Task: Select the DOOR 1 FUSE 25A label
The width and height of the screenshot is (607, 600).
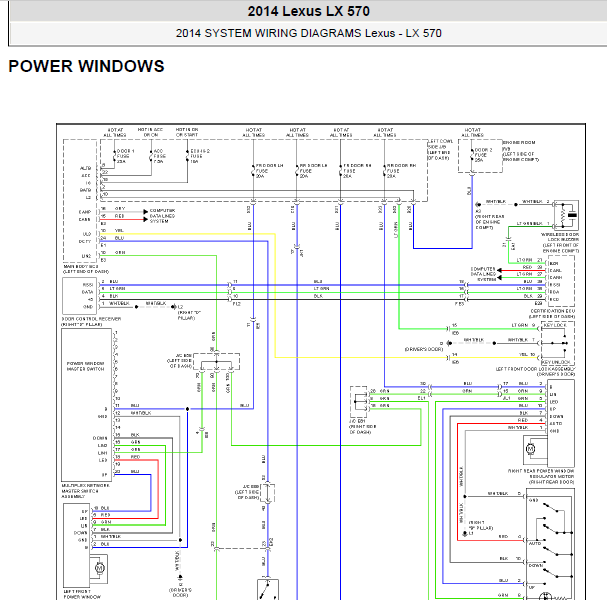Action: [125, 156]
